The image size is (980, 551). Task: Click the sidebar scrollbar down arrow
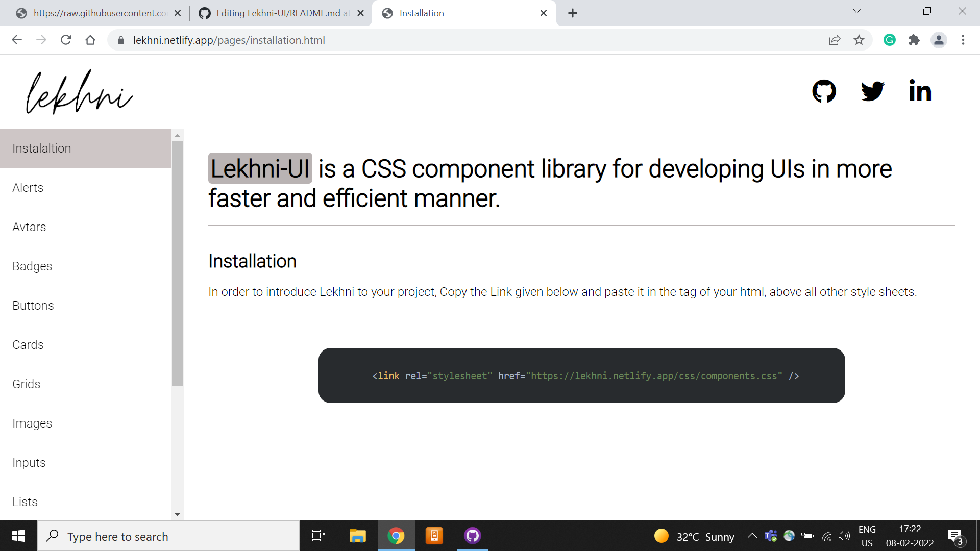(177, 514)
